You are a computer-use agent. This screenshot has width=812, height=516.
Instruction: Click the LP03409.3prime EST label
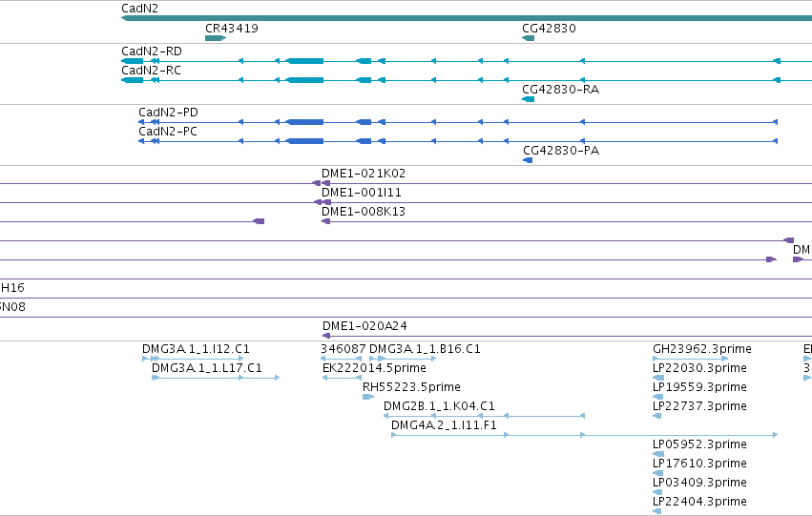tap(699, 483)
